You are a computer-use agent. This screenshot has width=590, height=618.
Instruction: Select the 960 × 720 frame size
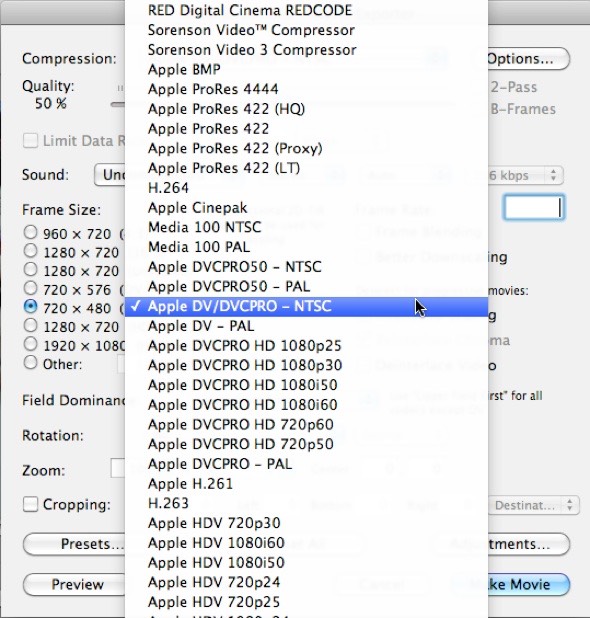pyautogui.click(x=30, y=232)
